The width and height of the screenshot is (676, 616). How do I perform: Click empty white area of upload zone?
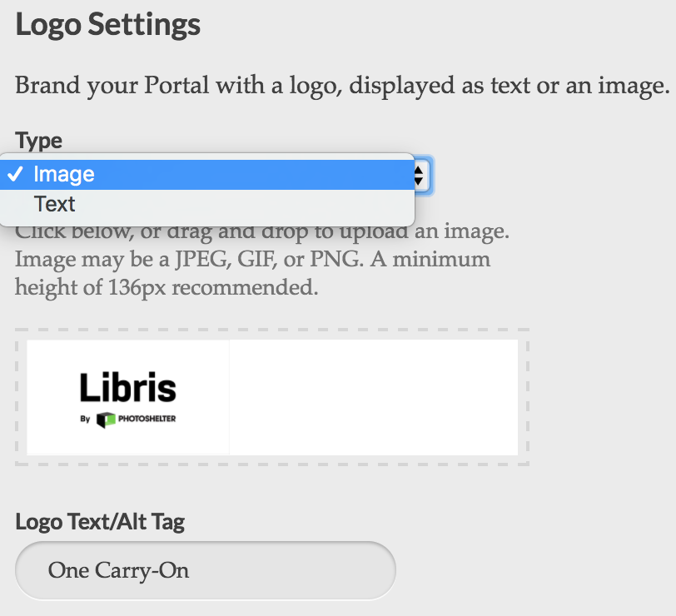click(x=373, y=397)
